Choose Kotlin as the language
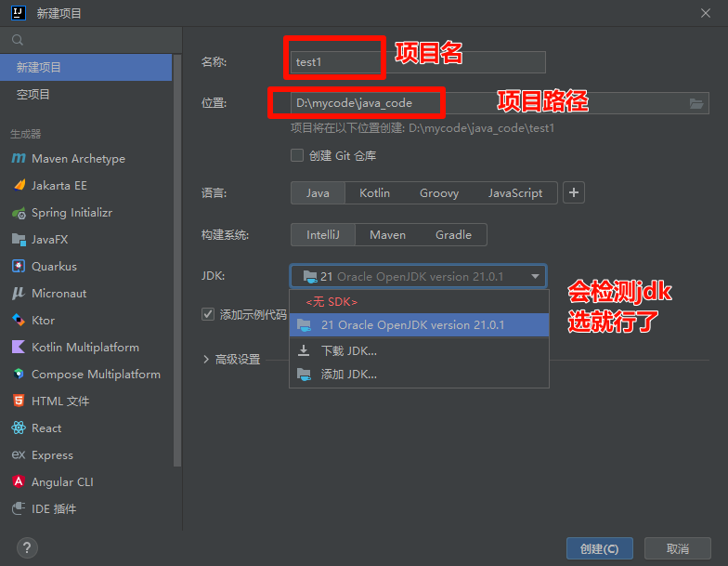The image size is (728, 566). 375,193
